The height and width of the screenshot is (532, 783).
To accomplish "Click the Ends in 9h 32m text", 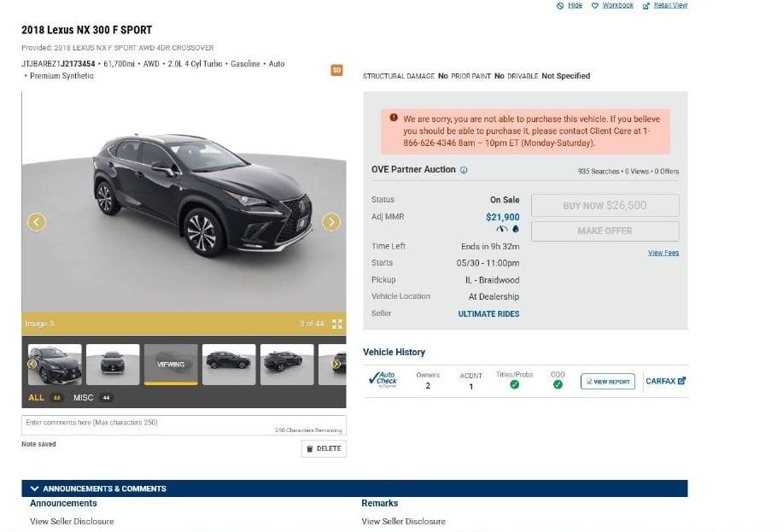I will pos(490,246).
